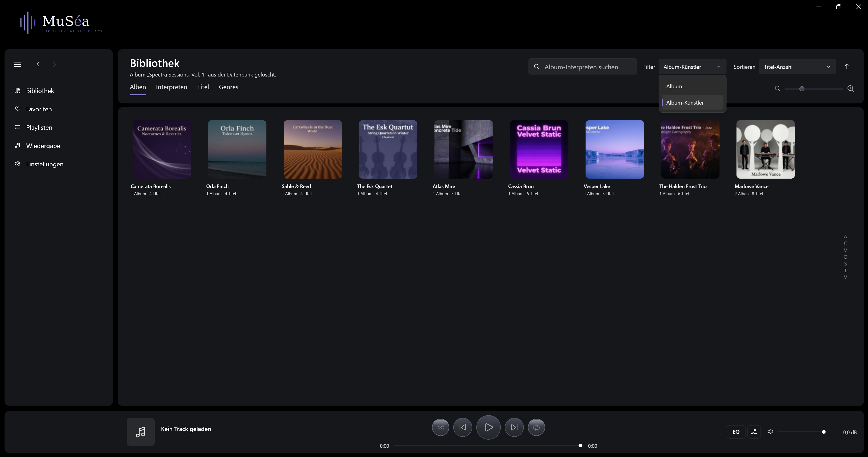Image resolution: width=868 pixels, height=457 pixels.
Task: Restore the MuSéa window size
Action: (839, 7)
